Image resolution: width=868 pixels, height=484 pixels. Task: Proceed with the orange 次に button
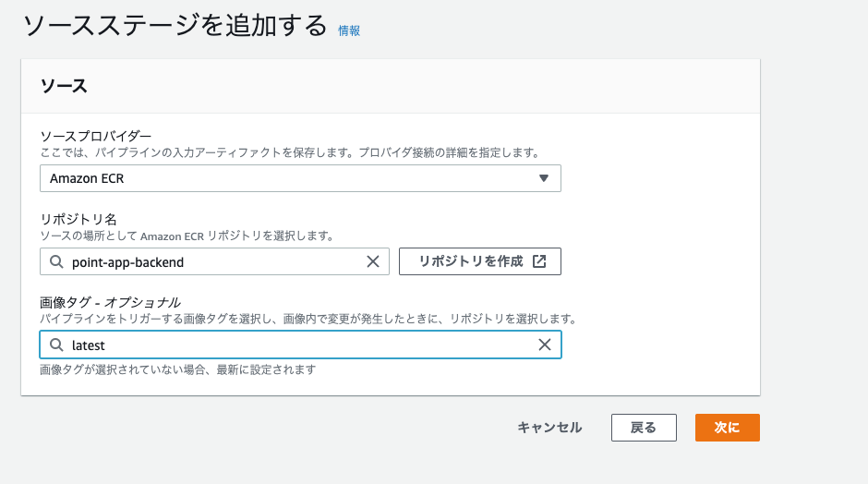tap(728, 428)
